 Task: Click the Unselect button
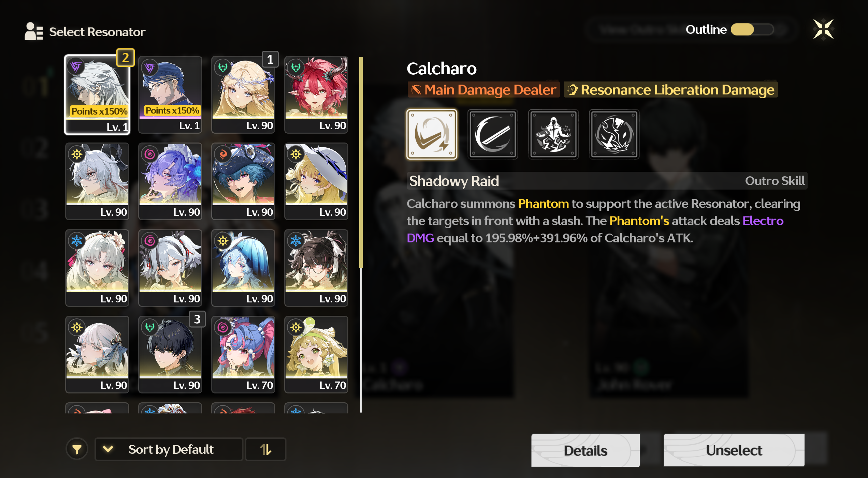point(734,450)
